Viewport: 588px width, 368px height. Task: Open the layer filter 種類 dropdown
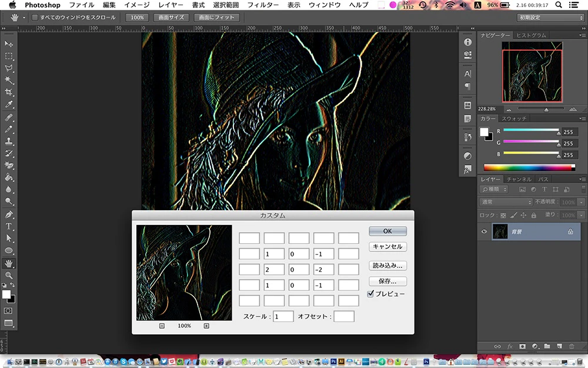tap(495, 189)
